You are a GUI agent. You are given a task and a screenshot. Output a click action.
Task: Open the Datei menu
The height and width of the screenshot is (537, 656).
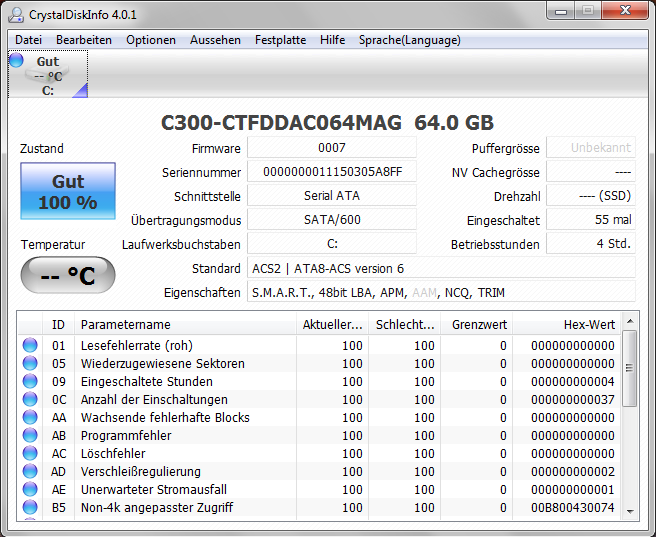tap(28, 40)
